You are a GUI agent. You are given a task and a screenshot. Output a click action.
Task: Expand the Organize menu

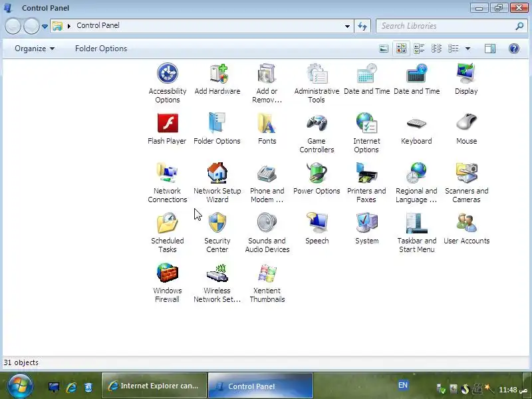point(35,49)
